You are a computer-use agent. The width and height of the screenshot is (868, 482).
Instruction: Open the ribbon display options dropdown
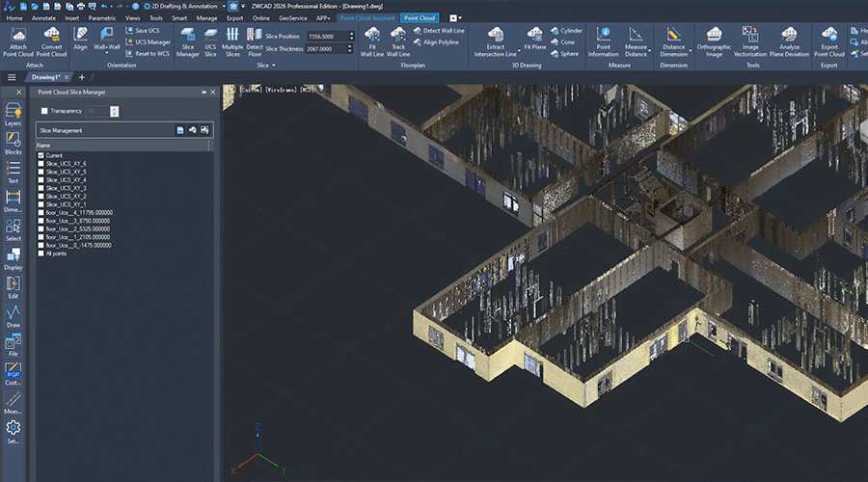460,18
